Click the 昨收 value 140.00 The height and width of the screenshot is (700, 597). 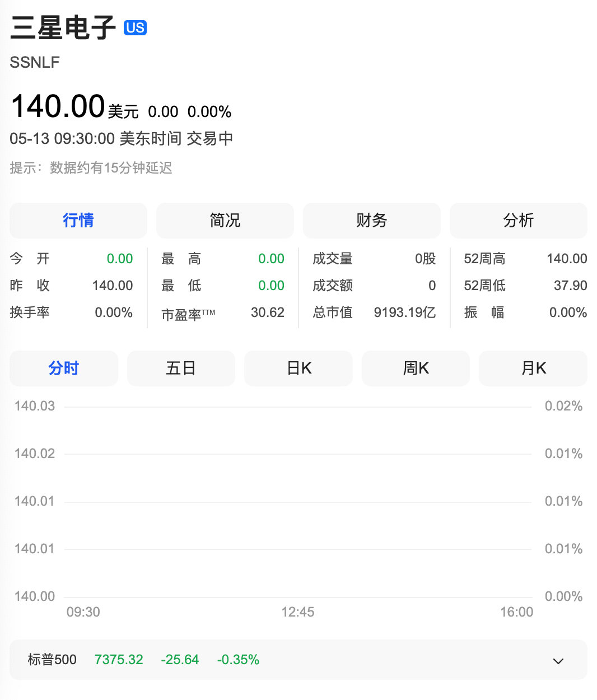[x=113, y=286]
